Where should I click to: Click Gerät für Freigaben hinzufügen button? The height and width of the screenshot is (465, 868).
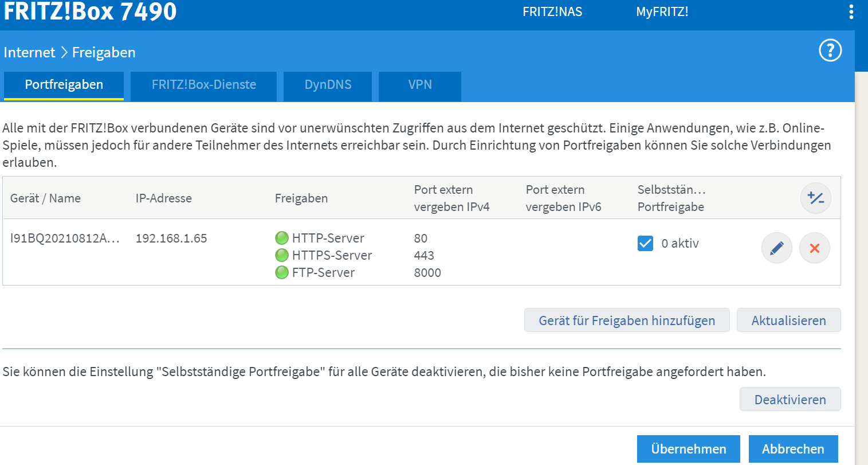(x=626, y=321)
